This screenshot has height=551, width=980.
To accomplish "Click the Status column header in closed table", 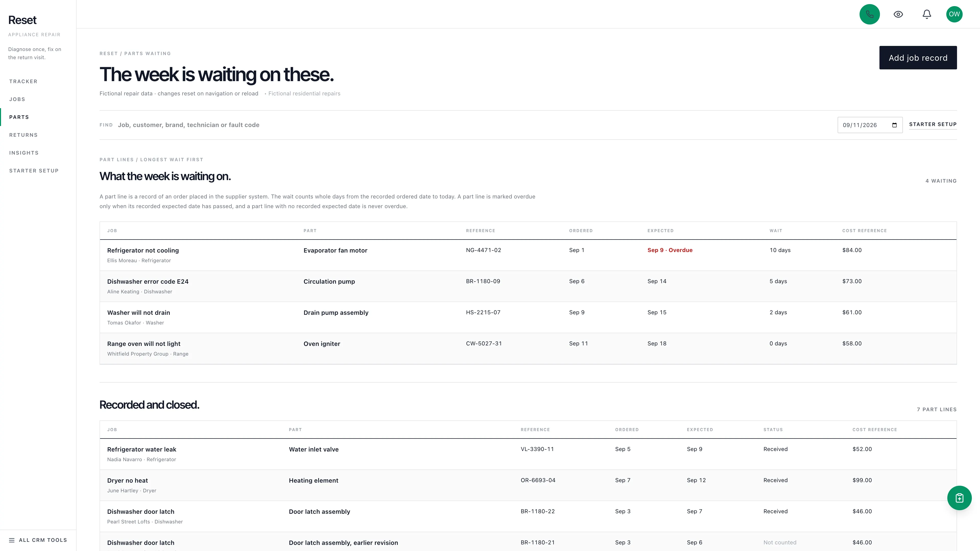I will click(773, 430).
